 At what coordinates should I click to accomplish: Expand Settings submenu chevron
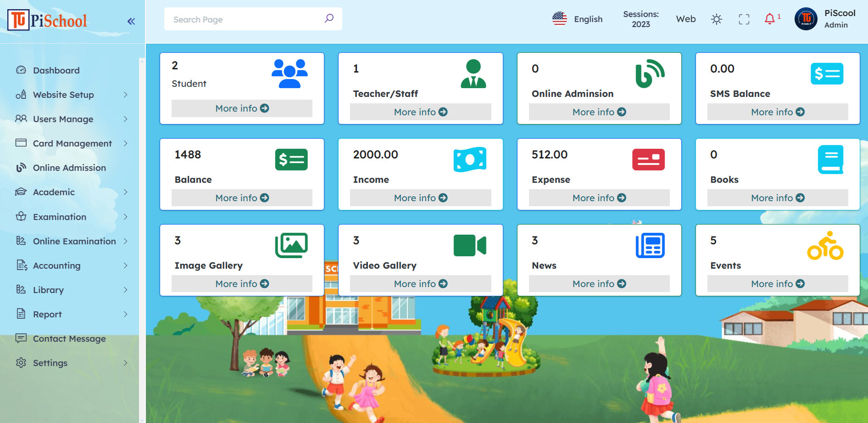(x=125, y=363)
